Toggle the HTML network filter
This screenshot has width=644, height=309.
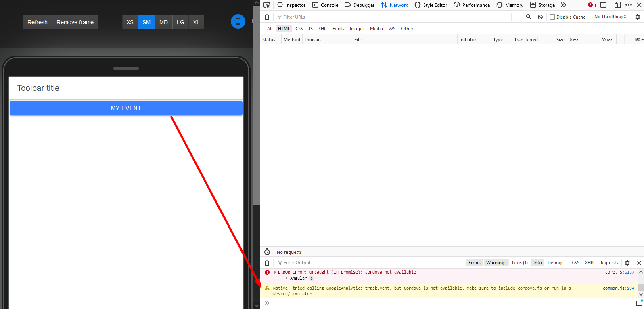click(284, 29)
